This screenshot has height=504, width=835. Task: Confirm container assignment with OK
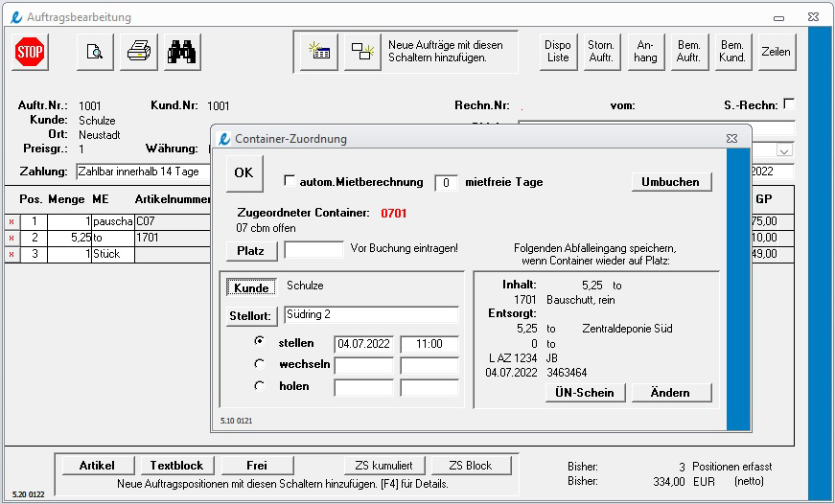tap(244, 173)
